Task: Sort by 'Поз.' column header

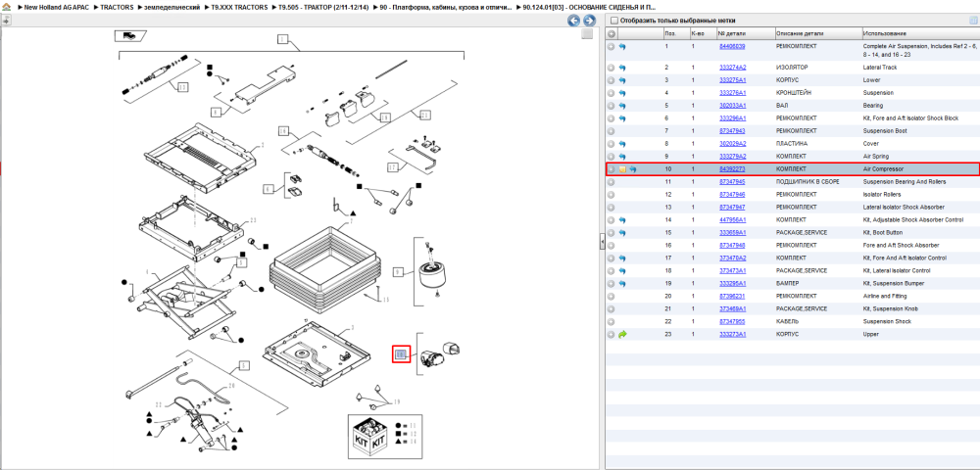Action: (675, 33)
